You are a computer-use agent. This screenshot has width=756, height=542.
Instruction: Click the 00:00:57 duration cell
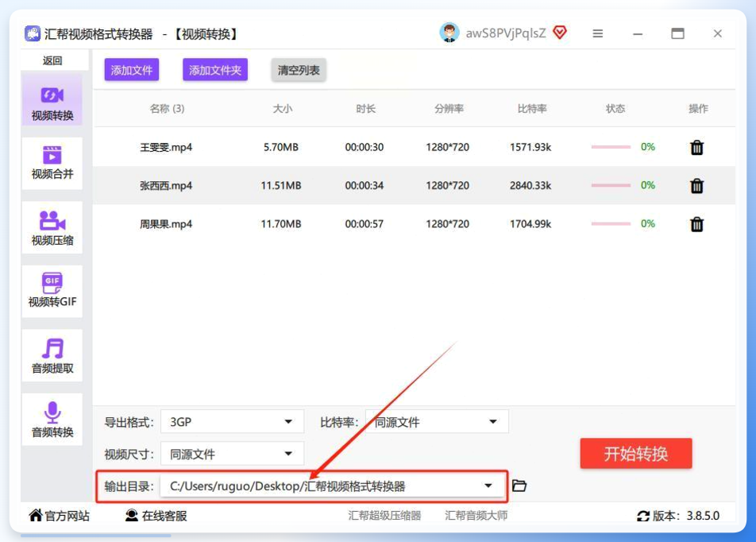point(364,224)
